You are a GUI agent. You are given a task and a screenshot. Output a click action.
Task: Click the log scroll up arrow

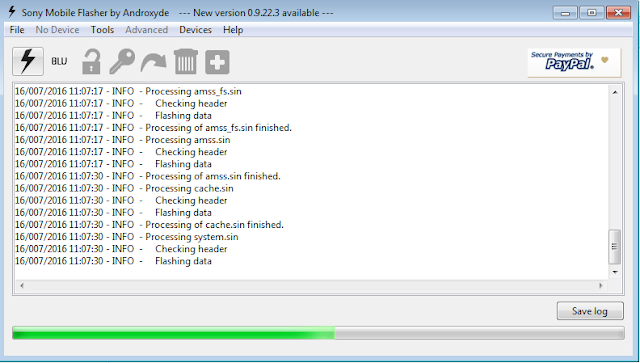(615, 92)
